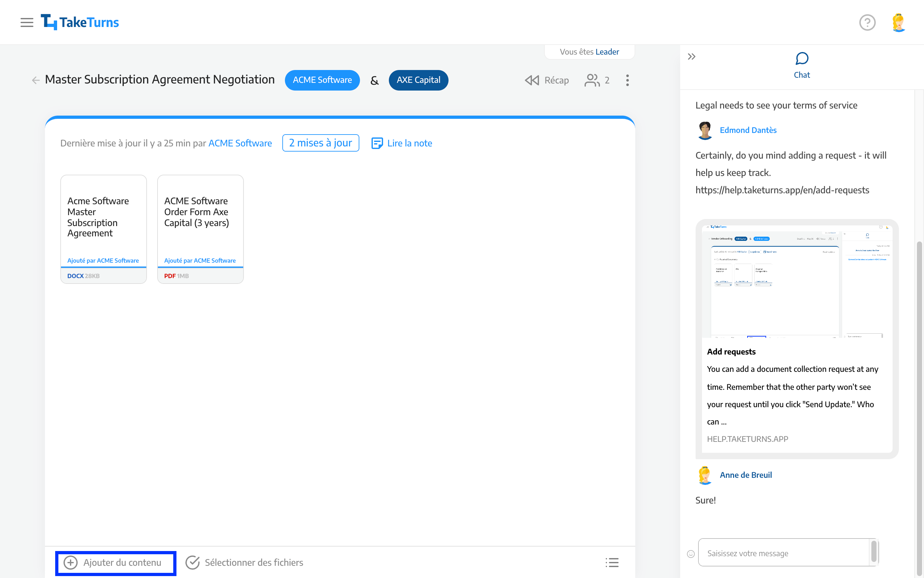Open the Récap rewind view

[547, 80]
